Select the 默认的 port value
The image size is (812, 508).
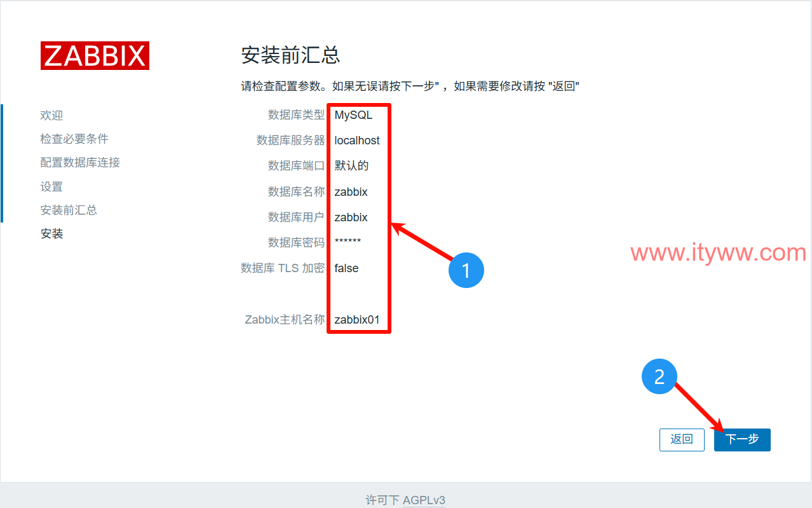click(x=351, y=166)
